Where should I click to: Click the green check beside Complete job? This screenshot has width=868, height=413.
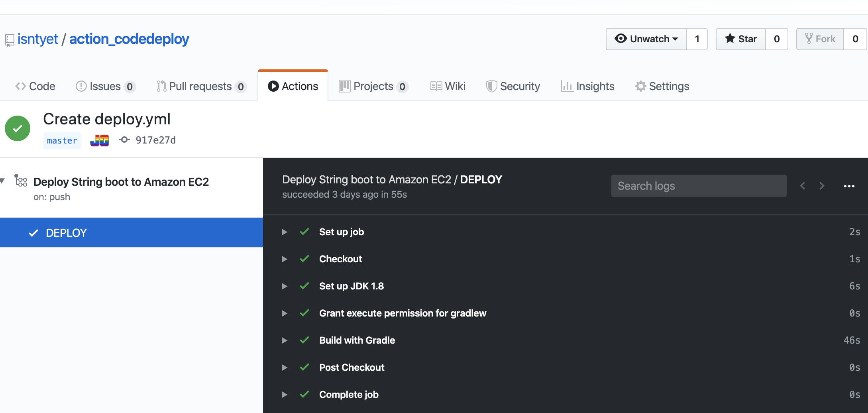(x=304, y=394)
